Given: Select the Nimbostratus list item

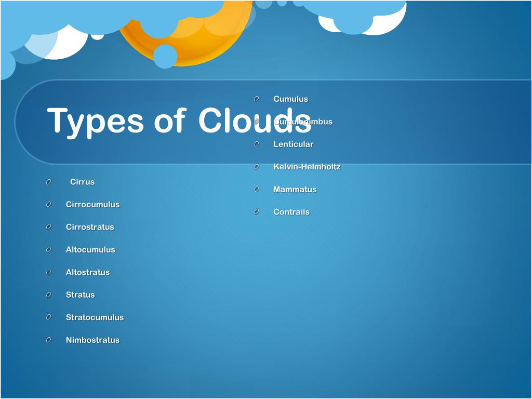Looking at the screenshot, I should [92, 340].
